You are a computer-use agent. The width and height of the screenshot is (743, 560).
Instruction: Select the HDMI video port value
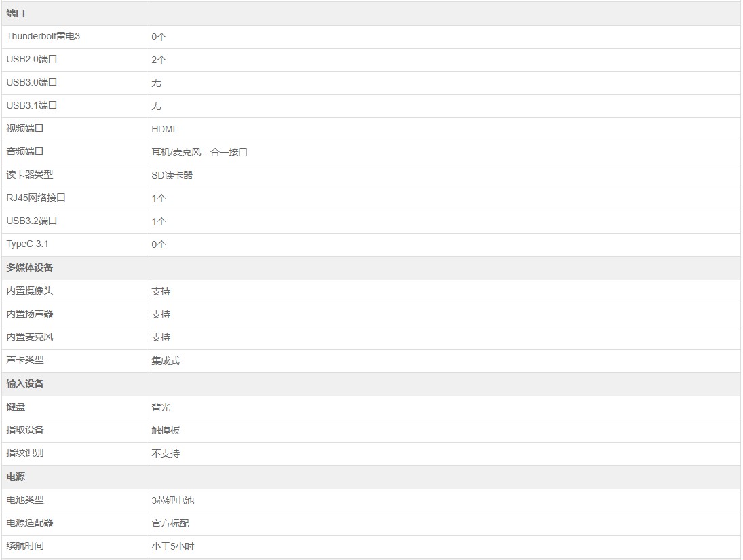tap(163, 129)
